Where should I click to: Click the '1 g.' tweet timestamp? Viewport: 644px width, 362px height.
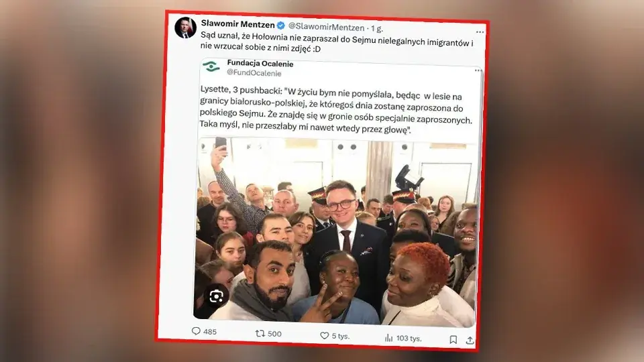tap(376, 28)
